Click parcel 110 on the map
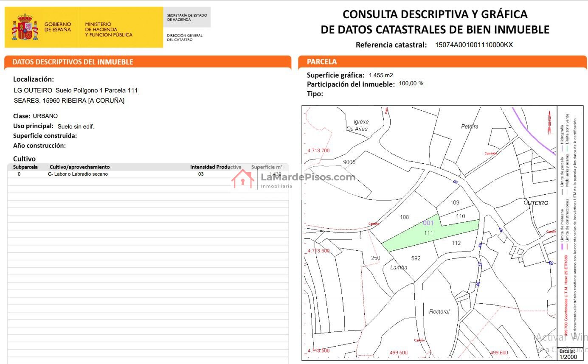588x364 pixels. (x=461, y=216)
